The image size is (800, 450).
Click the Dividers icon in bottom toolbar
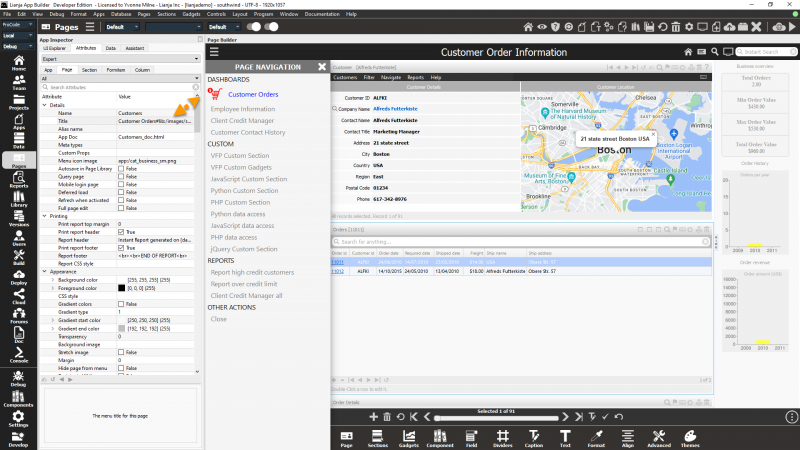click(x=502, y=436)
